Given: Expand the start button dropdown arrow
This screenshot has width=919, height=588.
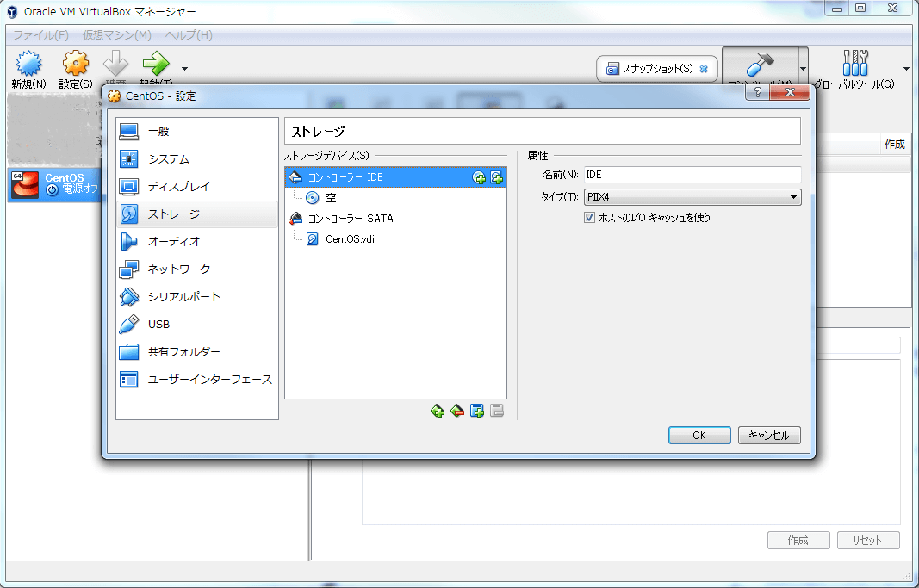Looking at the screenshot, I should tap(184, 69).
